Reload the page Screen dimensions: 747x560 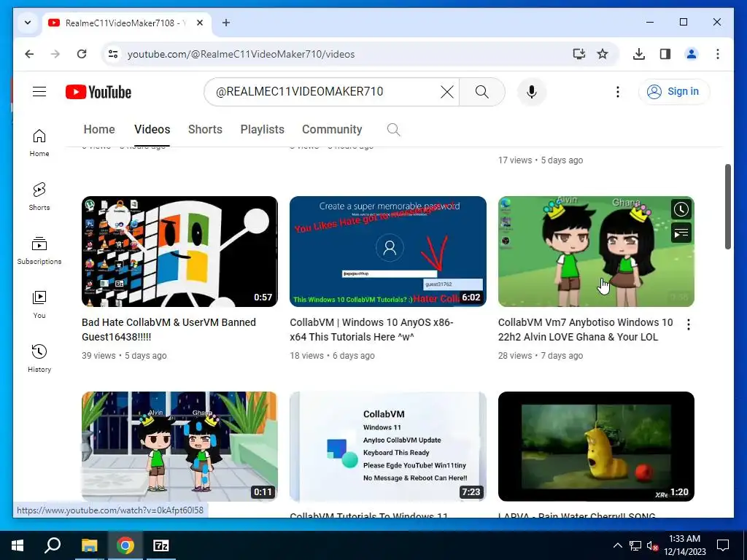pyautogui.click(x=82, y=54)
